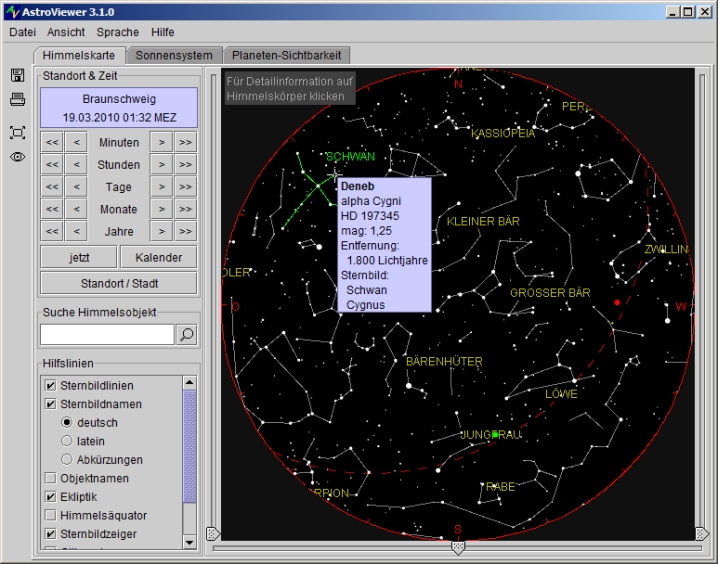Jump forward years with double arrow
Image resolution: width=718 pixels, height=564 pixels.
pos(185,232)
